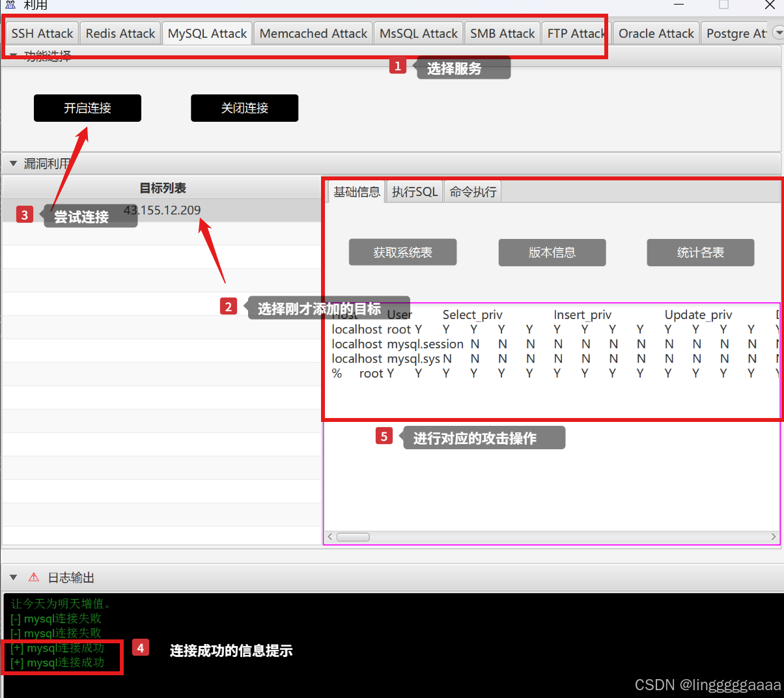Maximize the window
The image size is (784, 698).
coord(723,5)
